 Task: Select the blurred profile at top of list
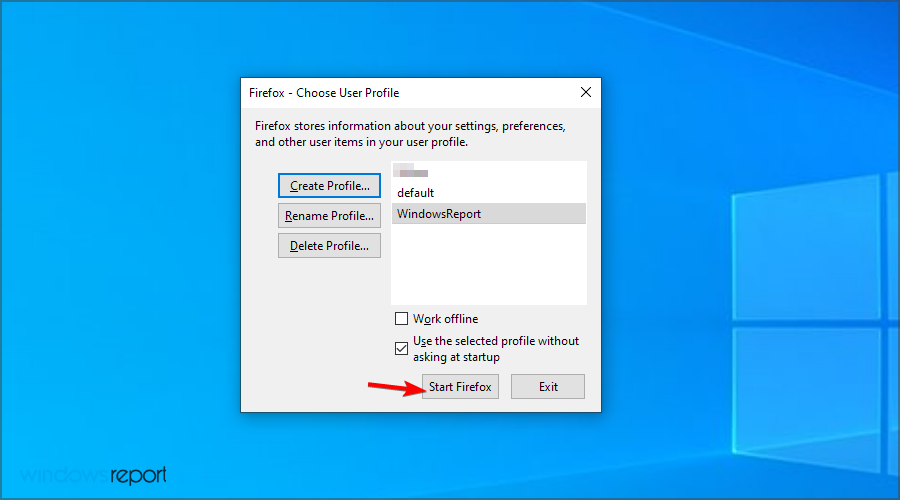click(488, 172)
